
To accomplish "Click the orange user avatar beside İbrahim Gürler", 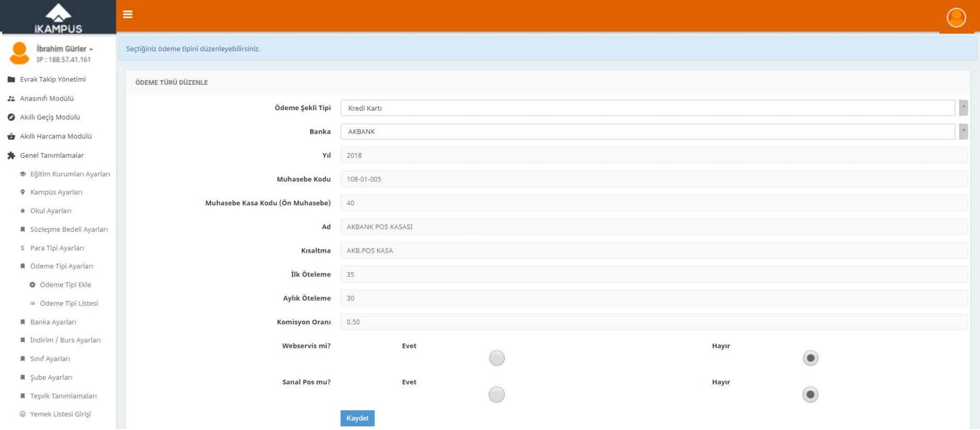I will point(20,53).
